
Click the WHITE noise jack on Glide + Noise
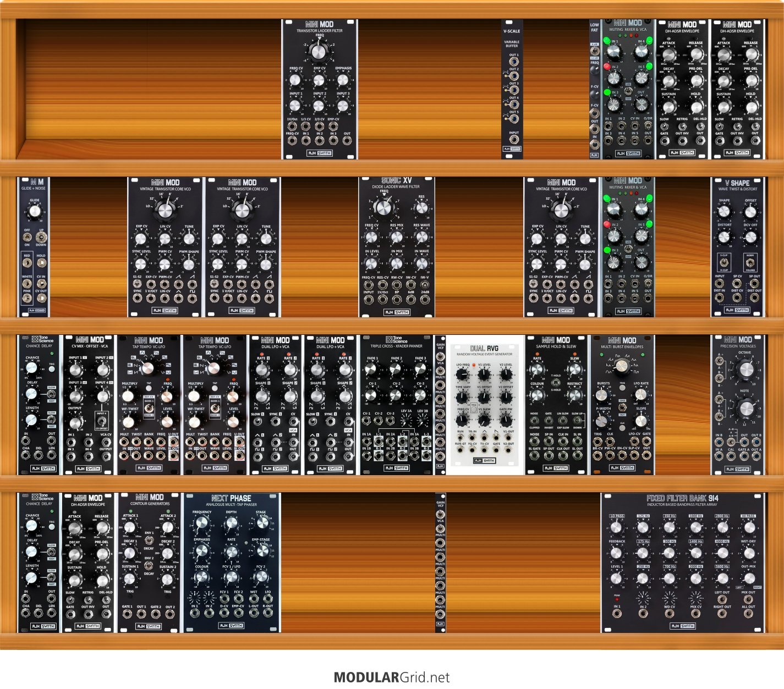[27, 284]
